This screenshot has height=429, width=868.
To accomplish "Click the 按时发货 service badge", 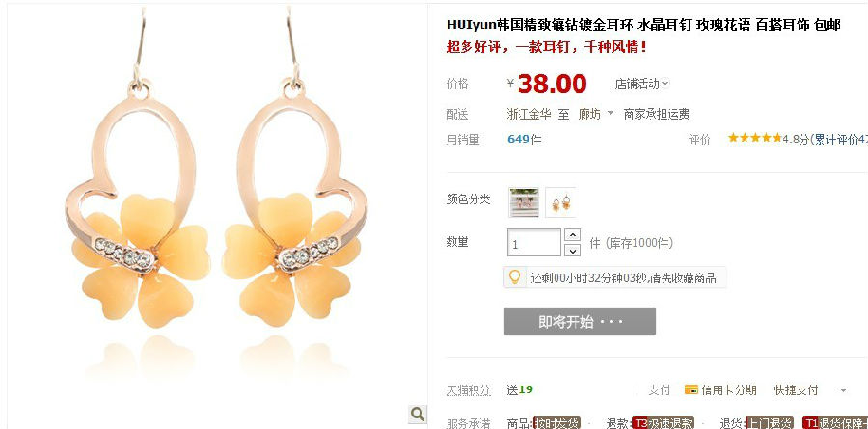I will click(x=556, y=424).
